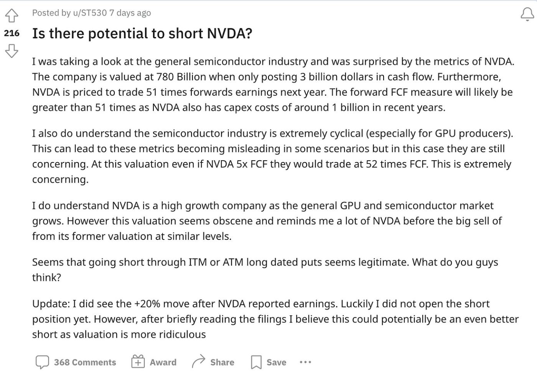Open the more options ellipsis menu
The height and width of the screenshot is (392, 537).
[305, 362]
